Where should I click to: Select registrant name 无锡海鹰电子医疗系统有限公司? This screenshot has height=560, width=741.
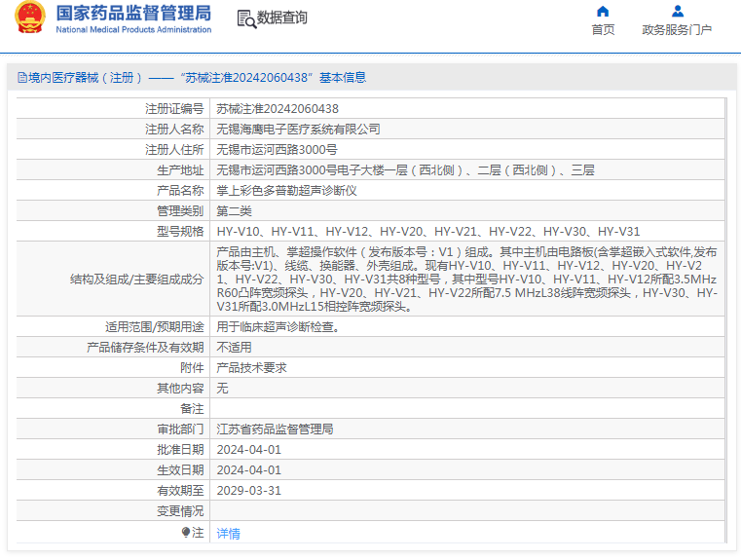(x=298, y=129)
